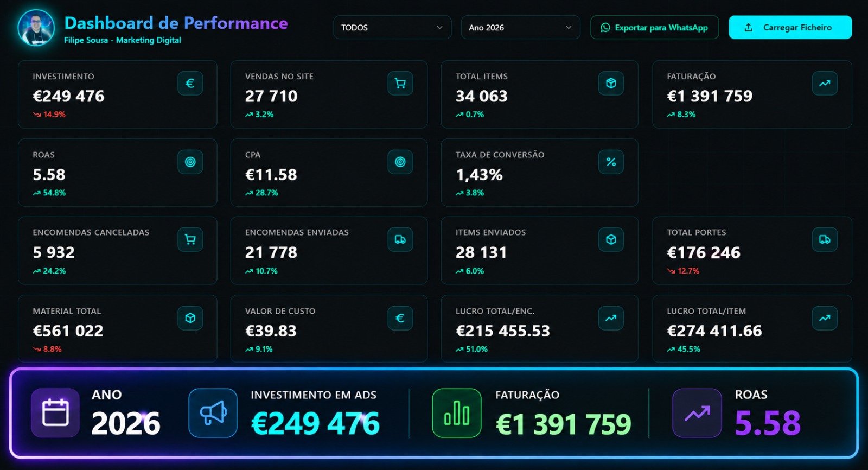Click the 5 932 cancelled orders value
This screenshot has width=868, height=470.
(54, 252)
